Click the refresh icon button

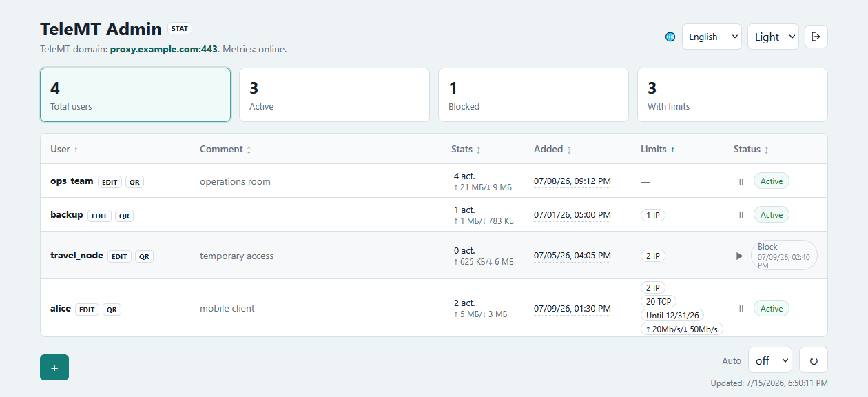814,360
